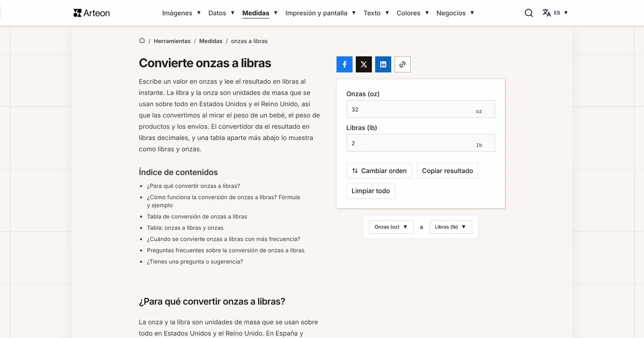This screenshot has width=644, height=338.
Task: Go to Medidas breadcrumb link
Action: 211,41
